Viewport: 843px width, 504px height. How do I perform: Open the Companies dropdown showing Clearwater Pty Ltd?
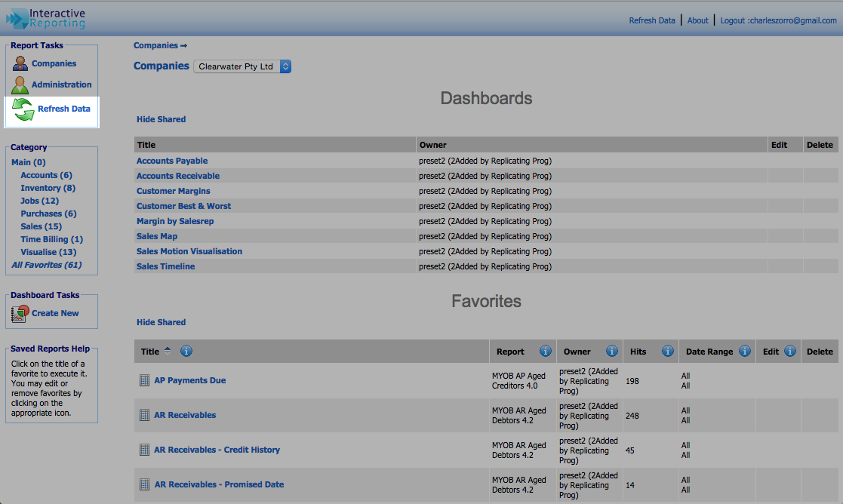(242, 66)
